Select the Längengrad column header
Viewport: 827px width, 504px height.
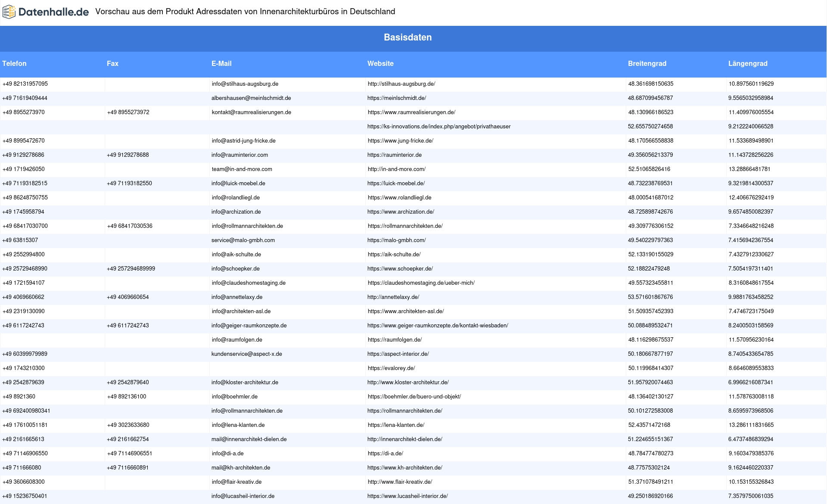pyautogui.click(x=748, y=63)
